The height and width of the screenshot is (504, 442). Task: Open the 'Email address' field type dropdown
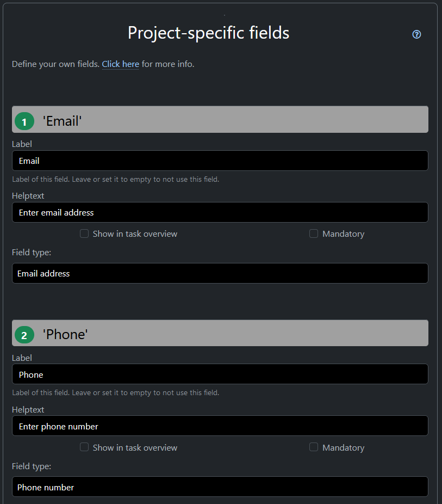click(220, 273)
